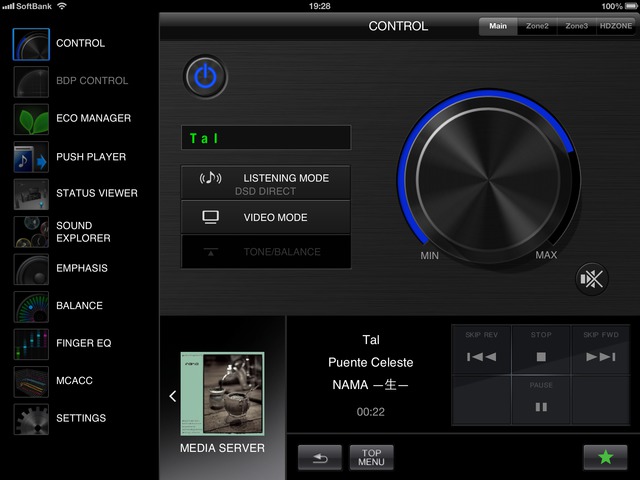This screenshot has height=480, width=640.
Task: Mute audio with the speaker-crossed icon
Action: point(591,279)
